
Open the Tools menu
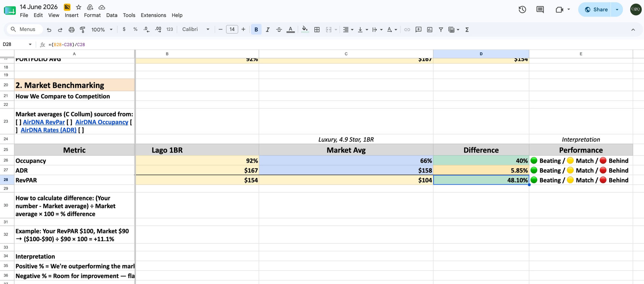[x=129, y=15]
